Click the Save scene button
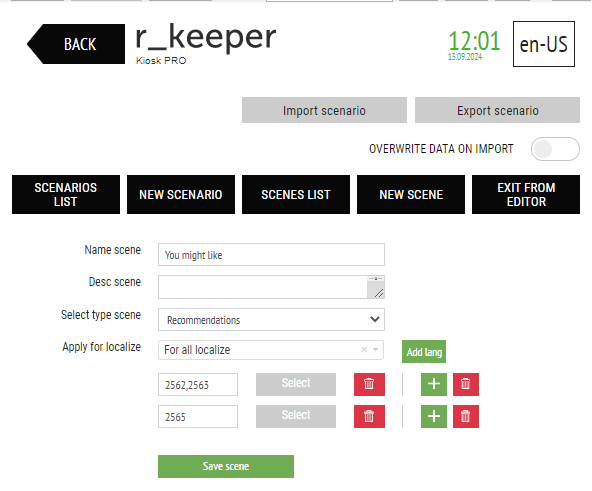 (226, 466)
